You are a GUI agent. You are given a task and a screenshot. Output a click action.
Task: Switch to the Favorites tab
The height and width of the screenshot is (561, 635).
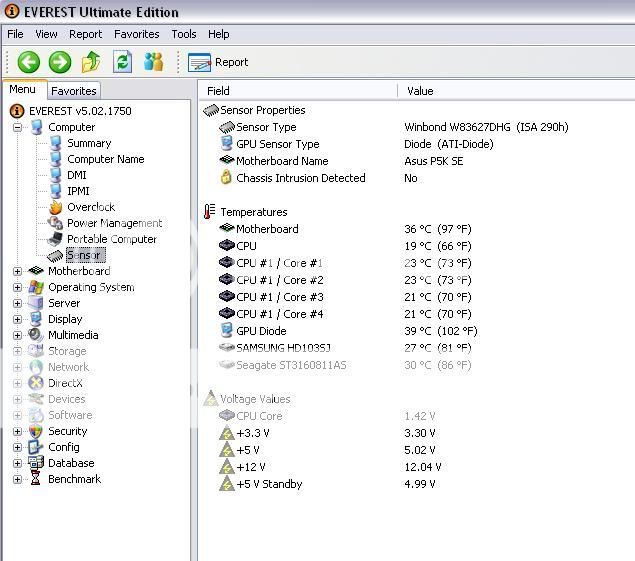pos(74,91)
